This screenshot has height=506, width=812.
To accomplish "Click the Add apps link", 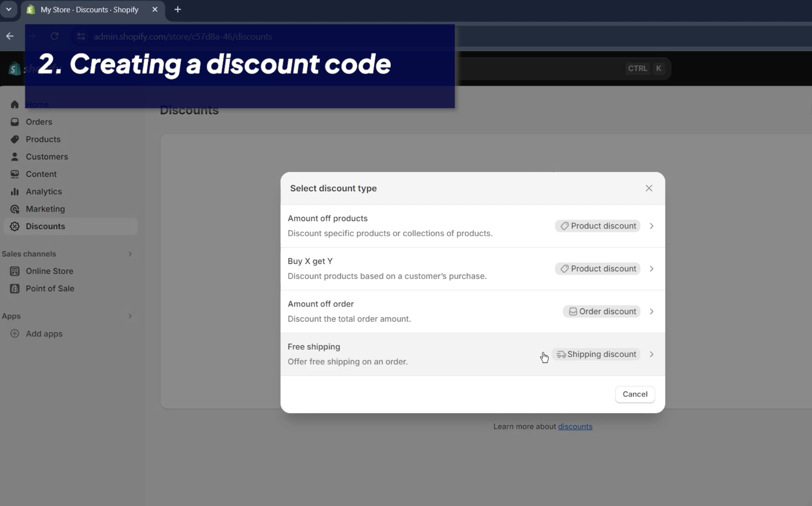I will [x=44, y=333].
